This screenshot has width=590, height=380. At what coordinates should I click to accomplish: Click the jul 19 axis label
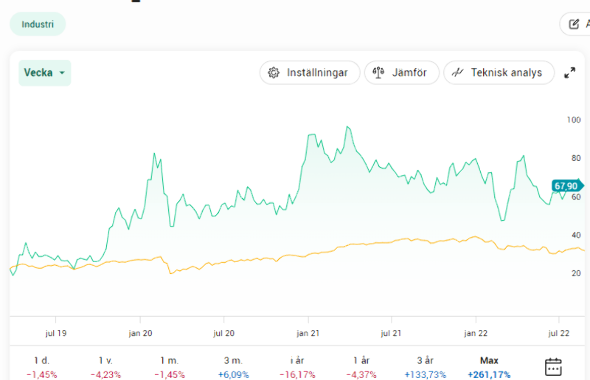(x=56, y=333)
